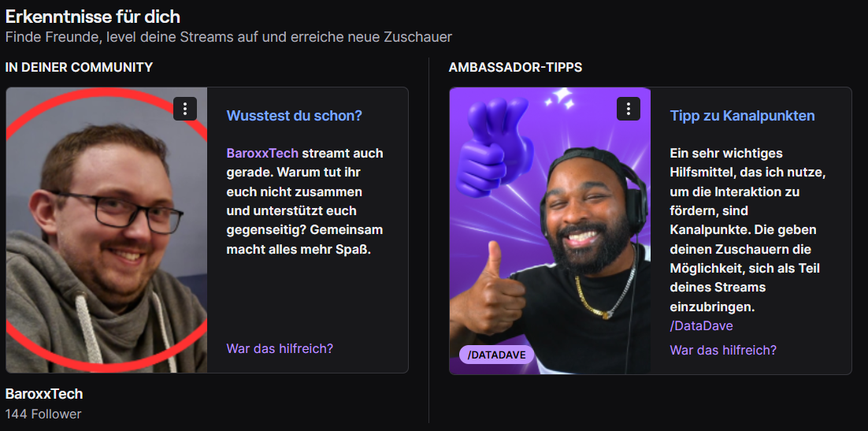Select the 'Wusstest du schon?' heading
Image resolution: width=868 pixels, height=431 pixels.
click(294, 116)
